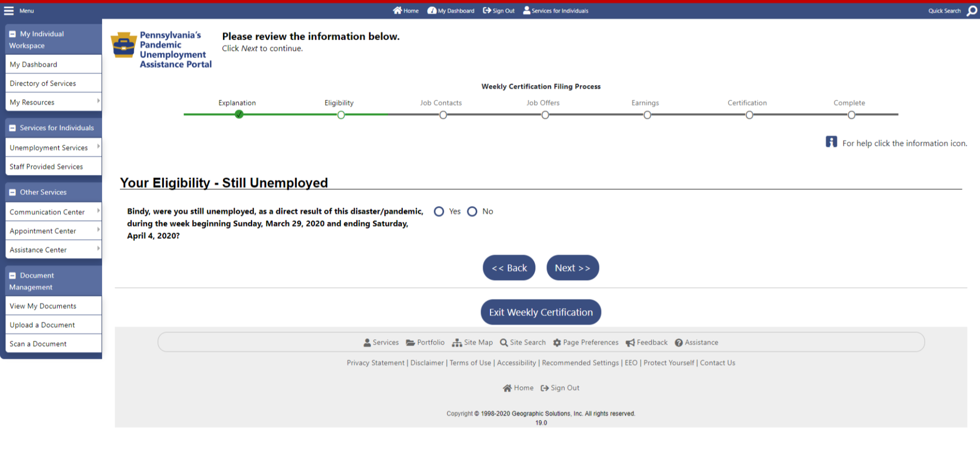Viewport: 980px width, 464px height.
Task: Click the Quick Search magnifier icon
Action: [972, 11]
